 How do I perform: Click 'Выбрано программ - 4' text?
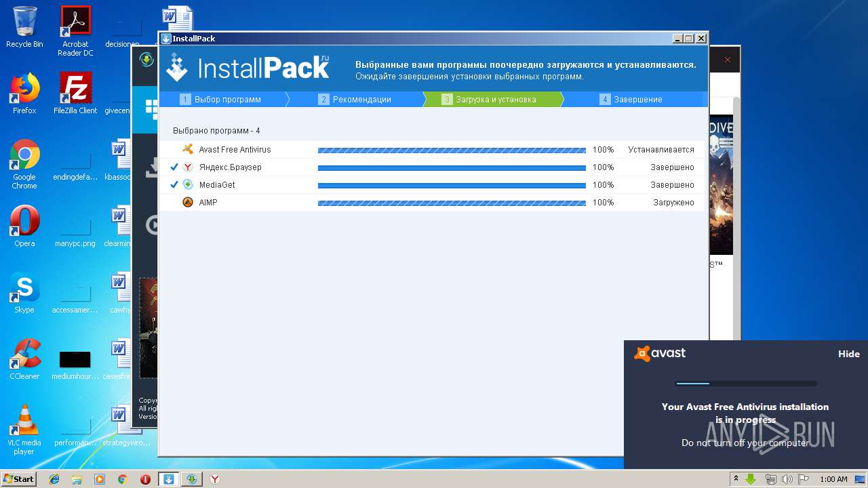(216, 131)
